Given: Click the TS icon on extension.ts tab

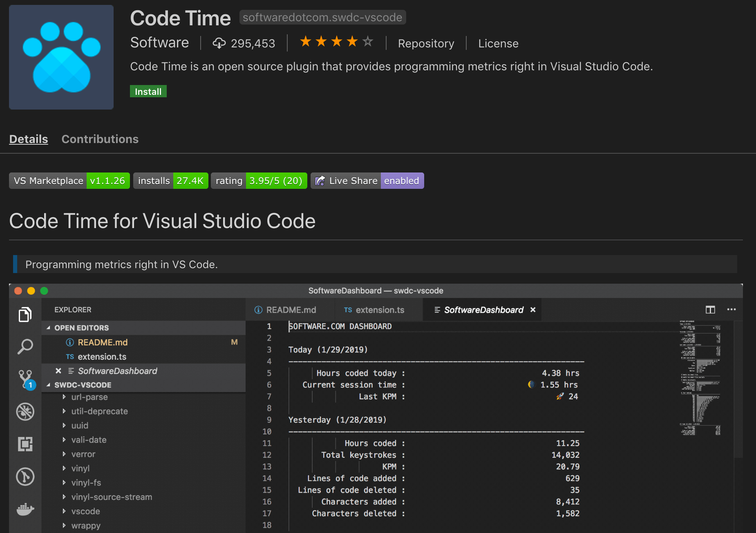Looking at the screenshot, I should pyautogui.click(x=348, y=310).
